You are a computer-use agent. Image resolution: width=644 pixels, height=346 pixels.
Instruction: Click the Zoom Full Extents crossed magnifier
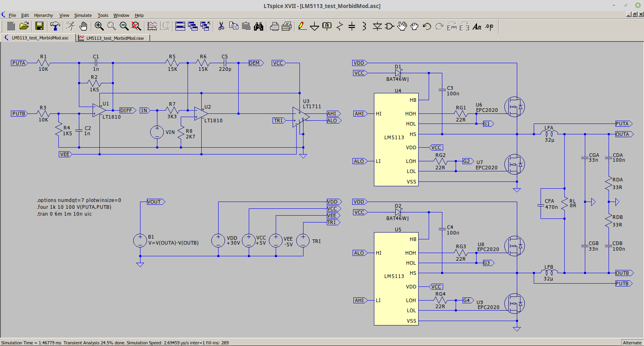(136, 26)
